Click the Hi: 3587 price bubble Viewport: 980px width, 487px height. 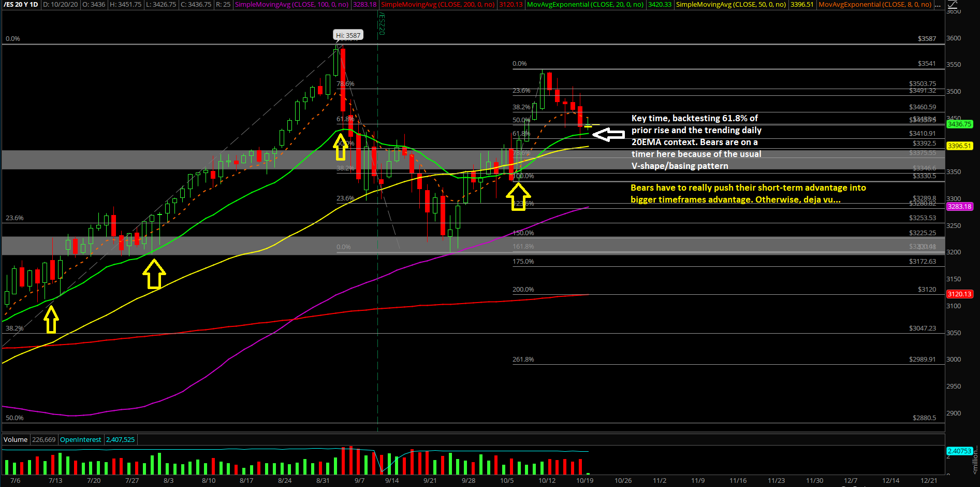(348, 35)
